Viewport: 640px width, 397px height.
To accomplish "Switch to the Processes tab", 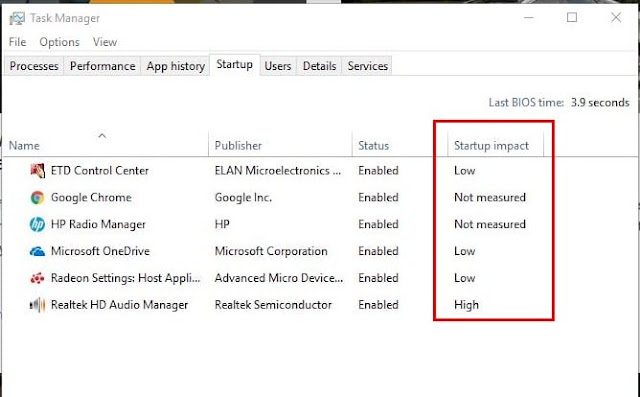I will [34, 66].
